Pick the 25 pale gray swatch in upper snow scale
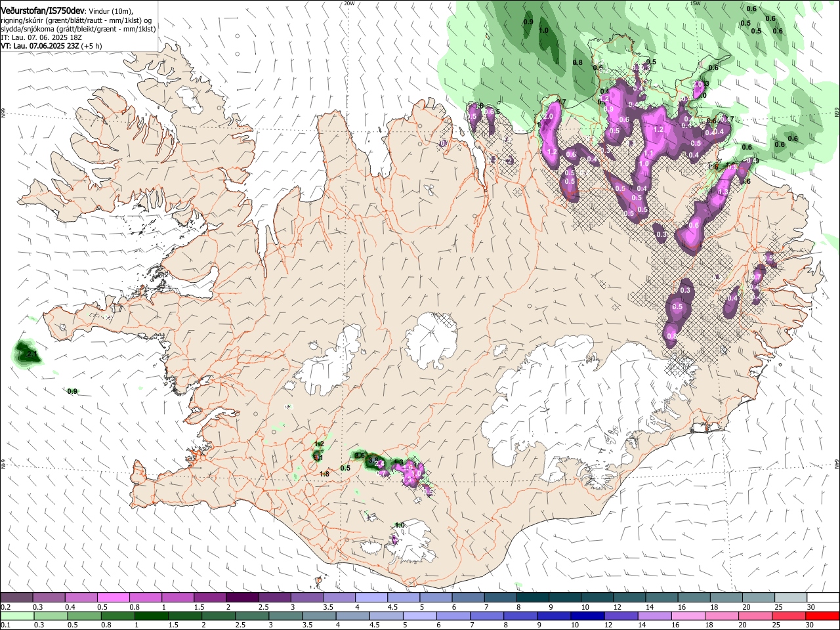Viewport: 840px width, 630px height. [790, 598]
